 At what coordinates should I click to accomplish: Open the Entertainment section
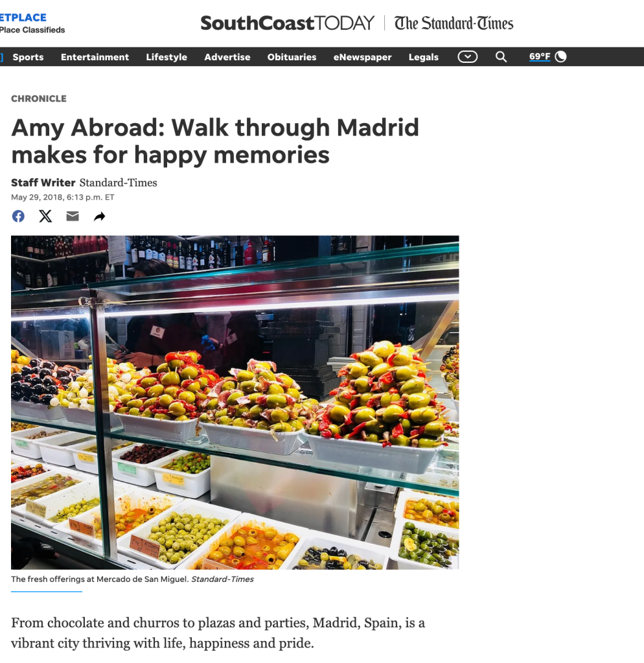(95, 57)
